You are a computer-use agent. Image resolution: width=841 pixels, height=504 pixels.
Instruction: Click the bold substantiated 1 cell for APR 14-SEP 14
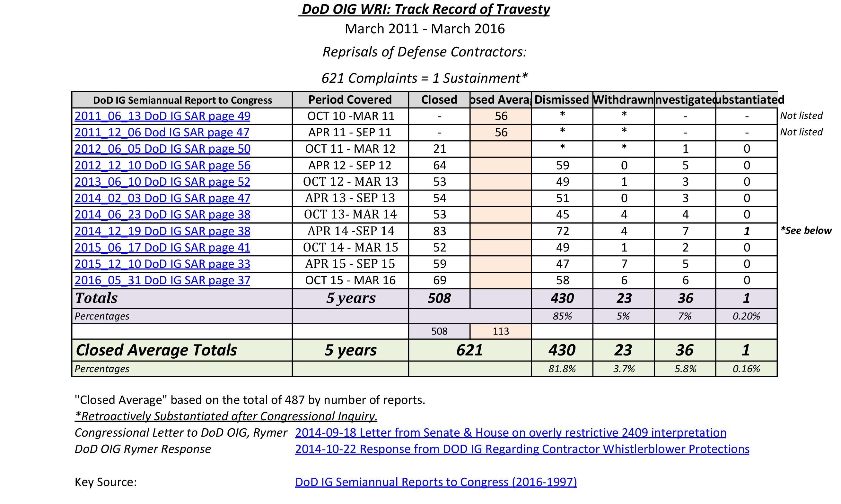coord(746,231)
